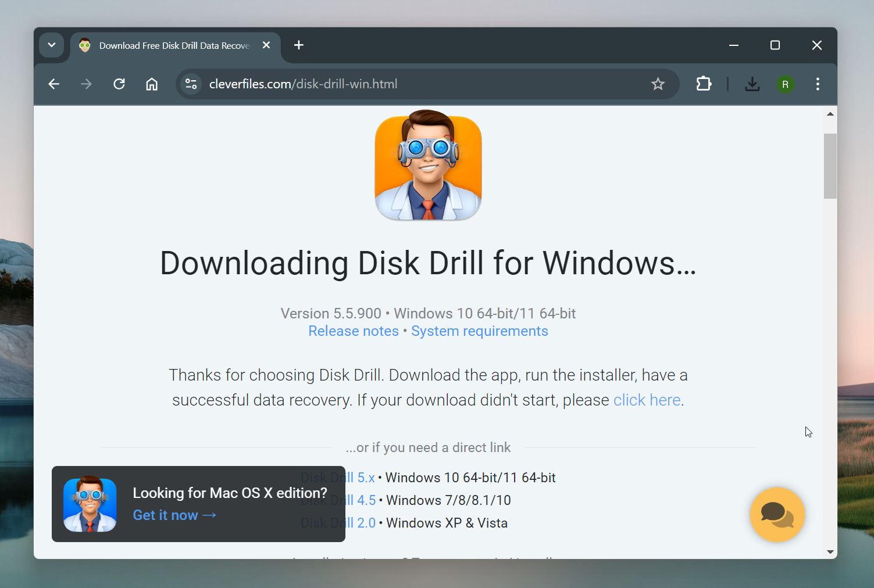Expand the tab search dropdown

click(x=51, y=45)
